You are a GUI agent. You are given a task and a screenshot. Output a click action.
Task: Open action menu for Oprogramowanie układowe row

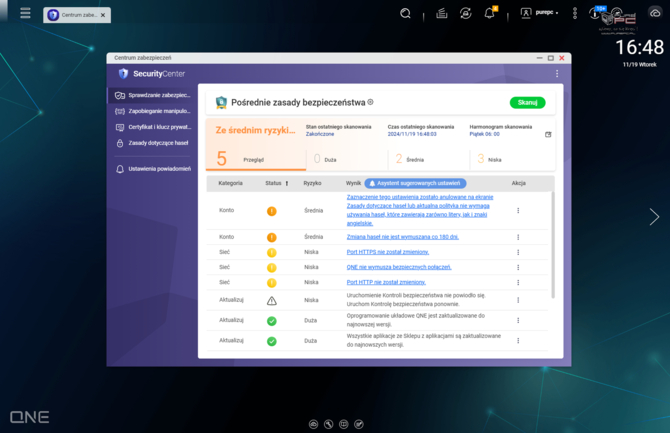[518, 320]
